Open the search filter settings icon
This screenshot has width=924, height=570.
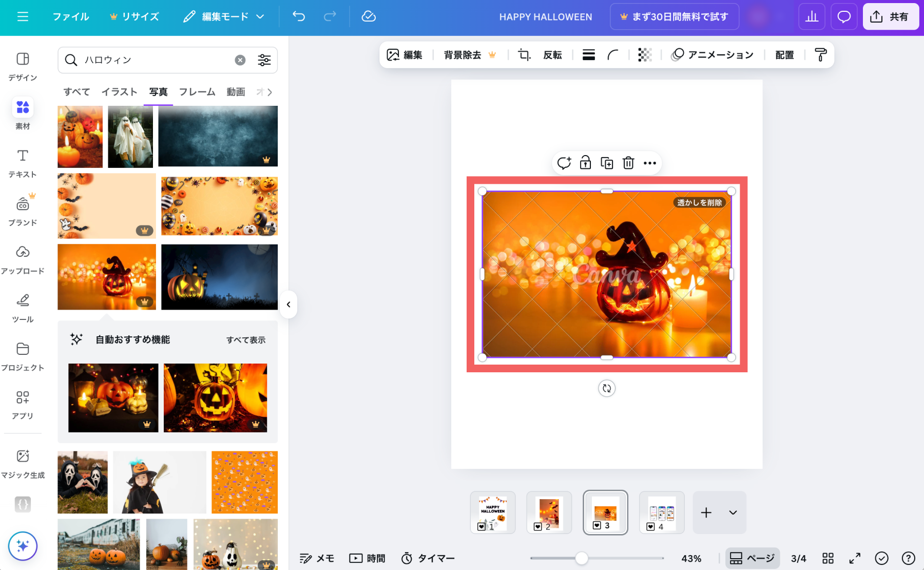point(264,60)
